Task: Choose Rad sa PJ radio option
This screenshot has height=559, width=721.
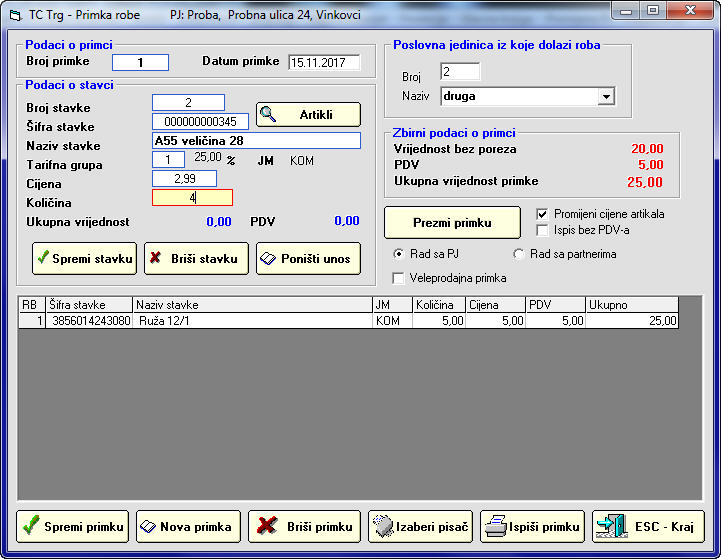Action: click(400, 254)
